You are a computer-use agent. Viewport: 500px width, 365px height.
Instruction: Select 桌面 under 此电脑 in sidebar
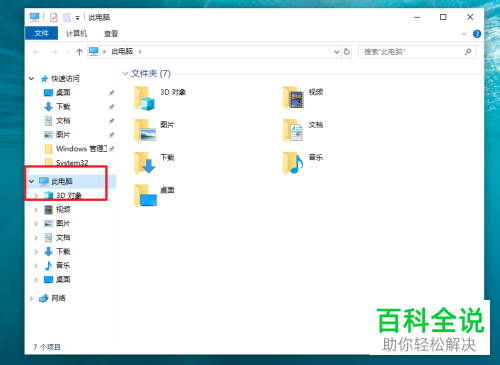(x=63, y=279)
